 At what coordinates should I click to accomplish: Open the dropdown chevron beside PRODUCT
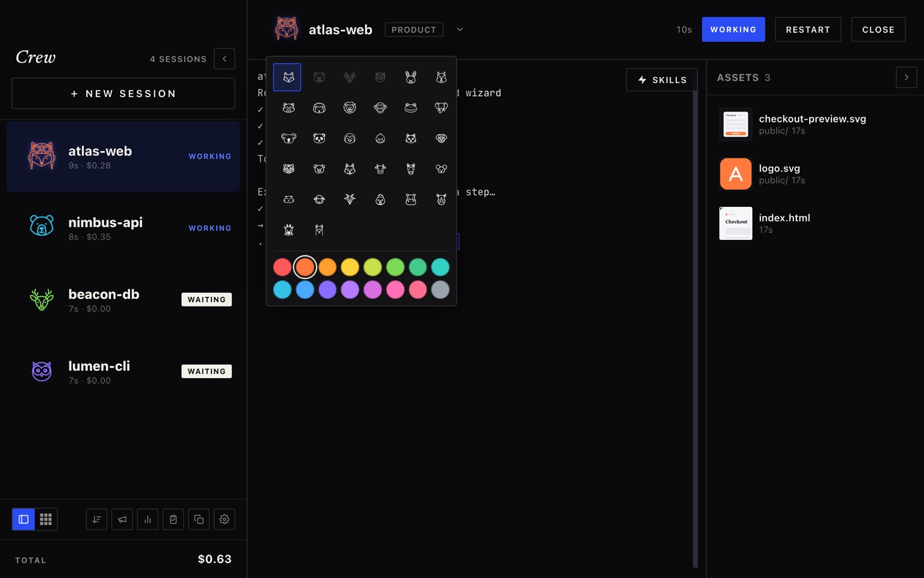tap(460, 29)
